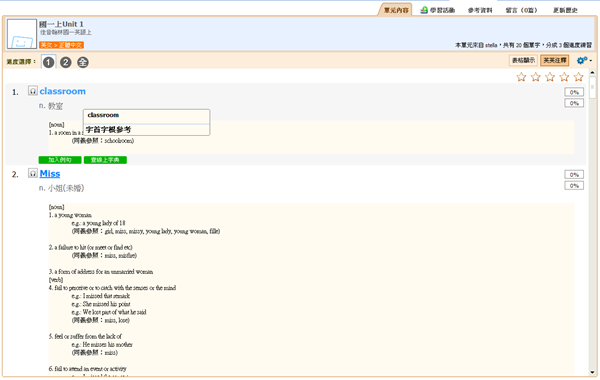Rate the unit two stars

536,77
